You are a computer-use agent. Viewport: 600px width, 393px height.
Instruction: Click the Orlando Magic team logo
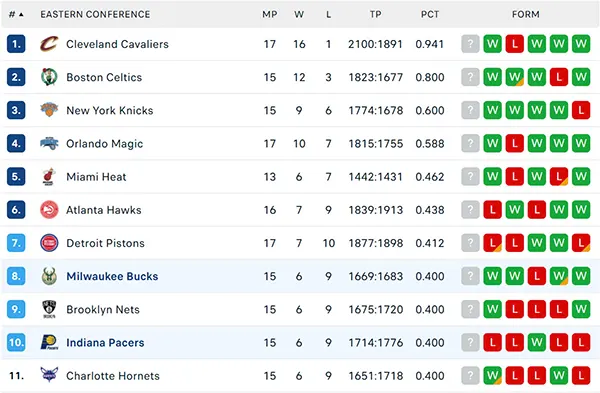click(49, 144)
